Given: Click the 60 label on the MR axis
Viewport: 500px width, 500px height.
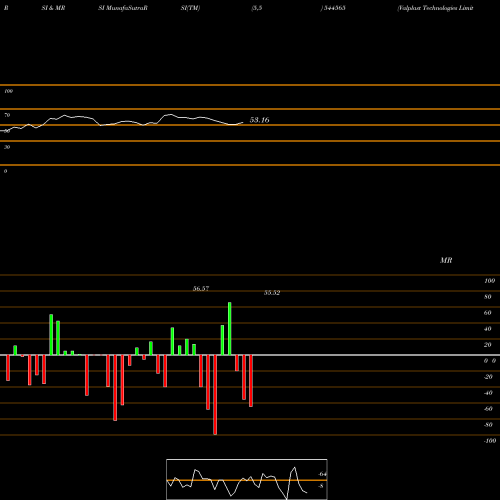Looking at the screenshot, I should (488, 313).
